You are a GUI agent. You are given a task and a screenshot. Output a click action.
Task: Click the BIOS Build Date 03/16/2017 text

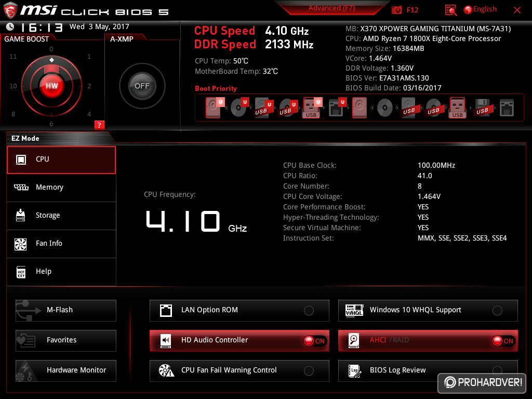(x=393, y=88)
